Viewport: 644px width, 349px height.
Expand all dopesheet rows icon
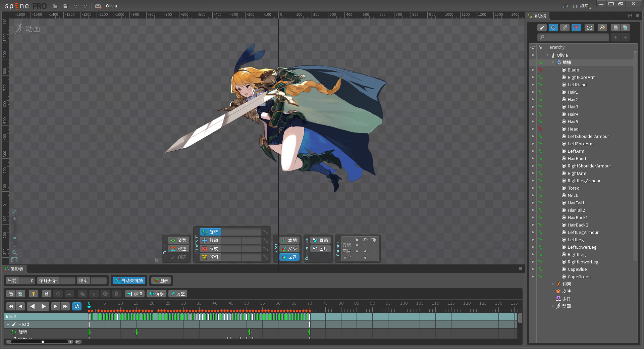[x=20, y=294]
